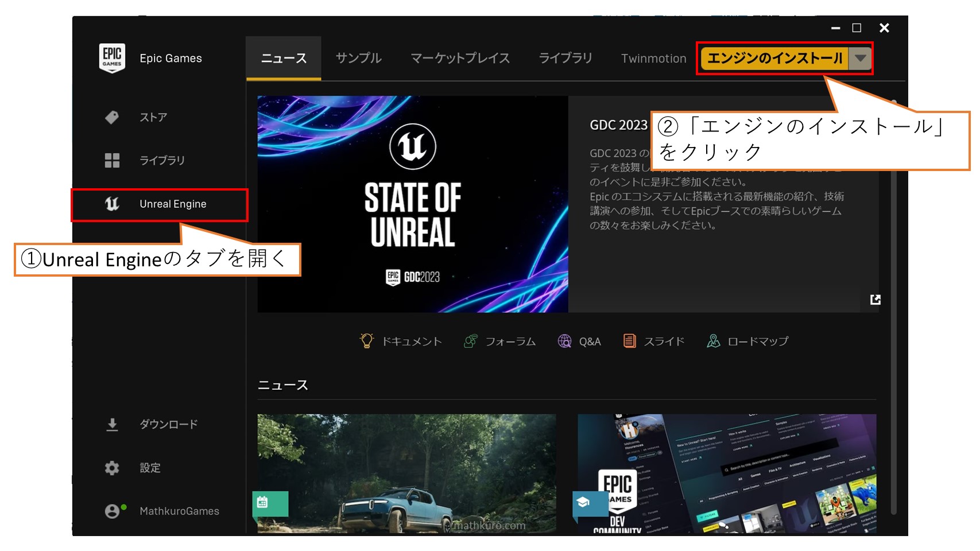The width and height of the screenshot is (980, 551).
Task: Click the スライド document icon
Action: (629, 341)
